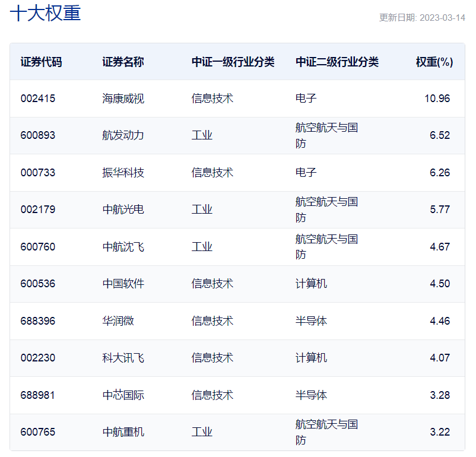Click the weight value 5.77
Screen dimensions: 476x457
pyautogui.click(x=440, y=210)
